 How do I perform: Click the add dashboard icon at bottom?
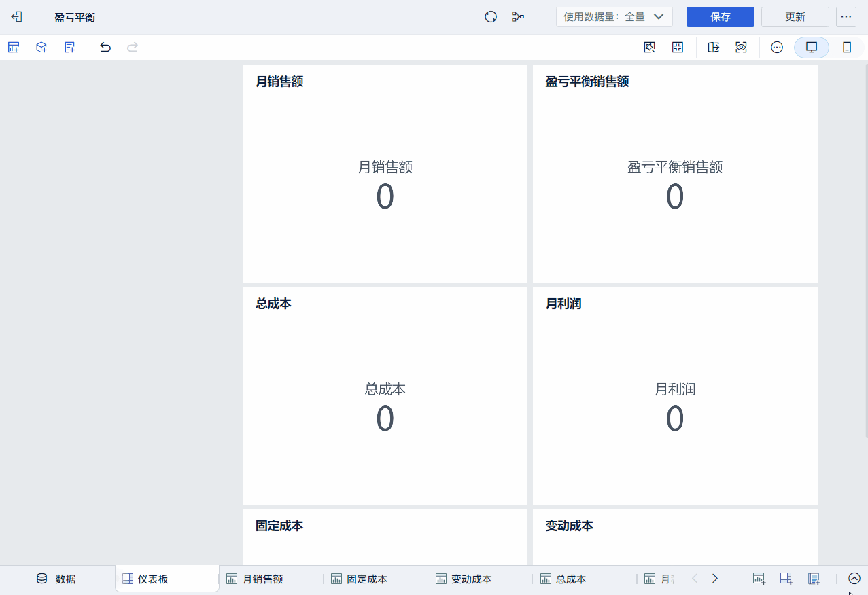point(786,579)
